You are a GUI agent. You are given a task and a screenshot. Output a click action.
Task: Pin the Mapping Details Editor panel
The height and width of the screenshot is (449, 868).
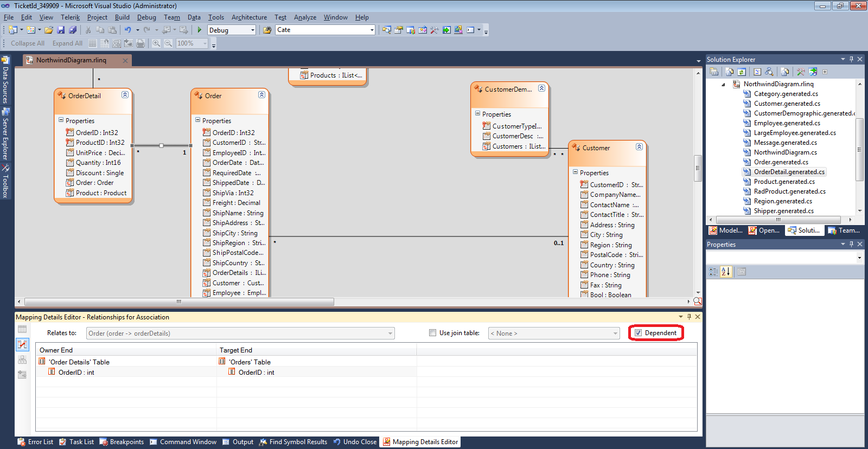pyautogui.click(x=689, y=317)
